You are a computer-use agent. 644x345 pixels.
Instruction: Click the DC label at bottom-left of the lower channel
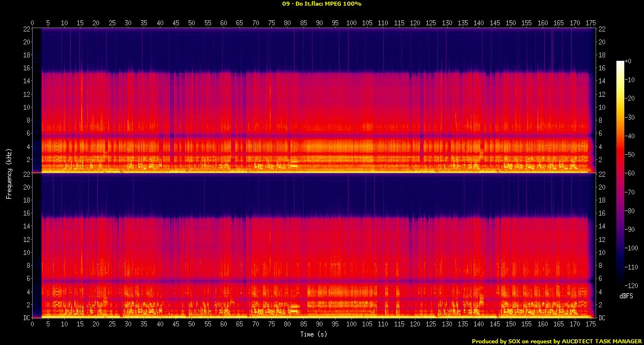[25, 318]
